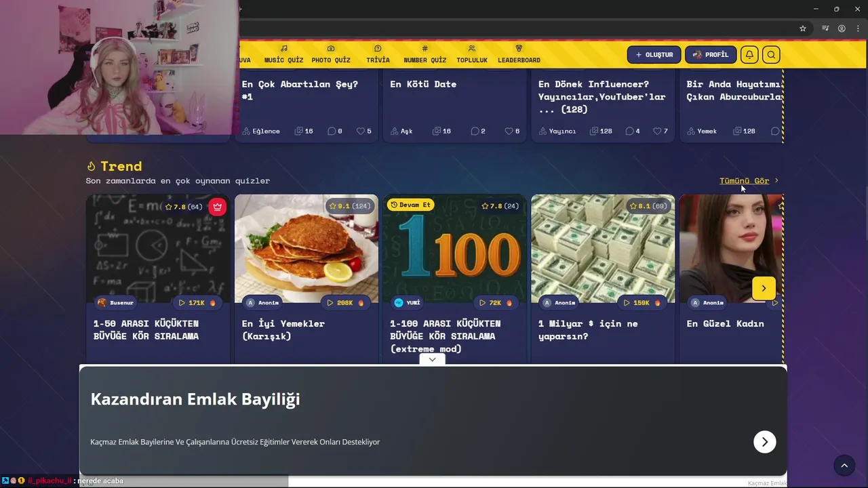Open the math blackboard quiz thumbnail
868x488 pixels.
(158, 249)
